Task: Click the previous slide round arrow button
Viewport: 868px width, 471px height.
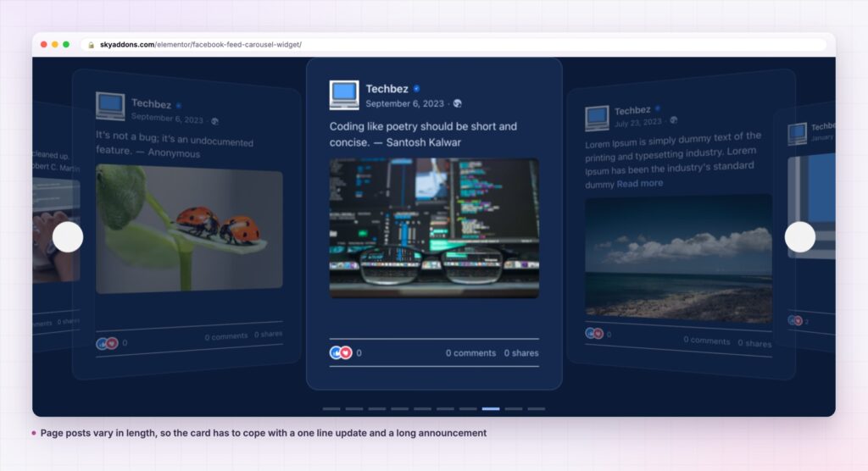Action: coord(68,237)
